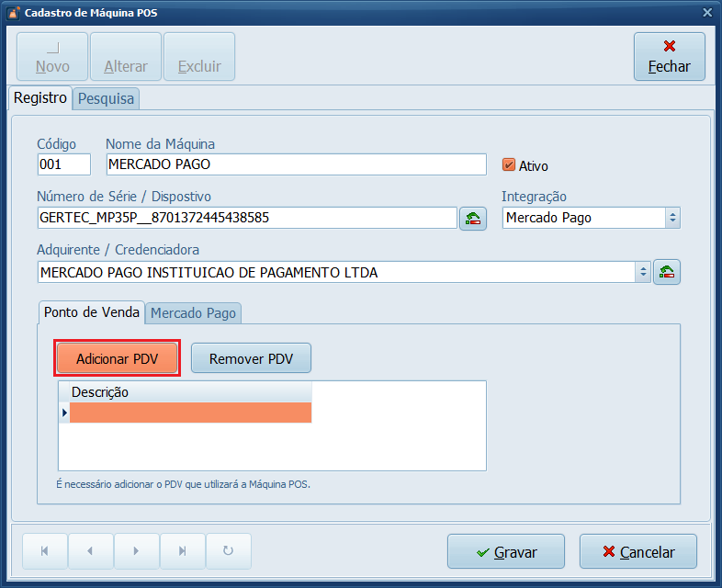This screenshot has height=588, width=722.
Task: Select the highlighted row in Descrição grid
Action: (x=190, y=413)
